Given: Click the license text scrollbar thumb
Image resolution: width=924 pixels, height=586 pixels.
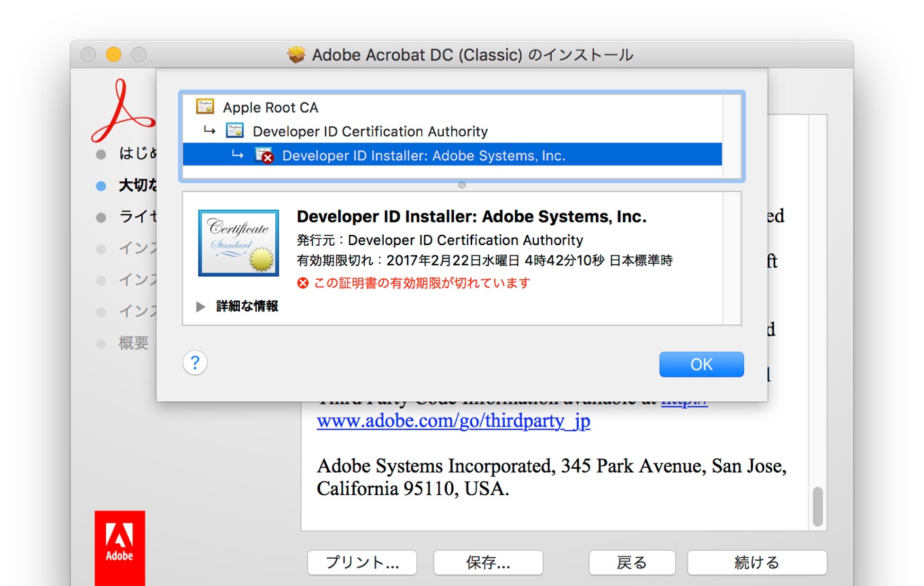Looking at the screenshot, I should tap(818, 507).
